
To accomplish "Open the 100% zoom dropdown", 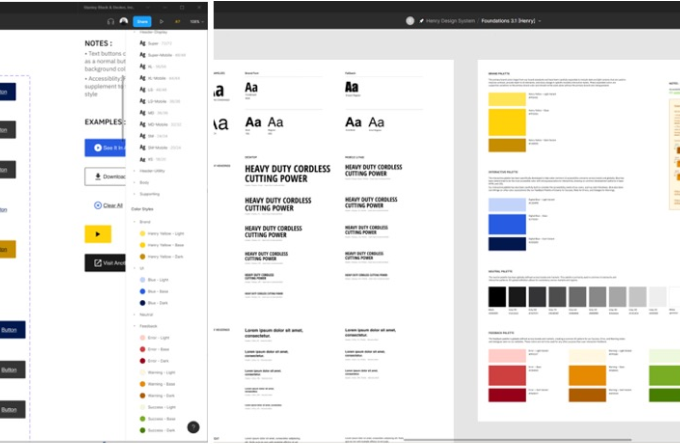I will point(196,20).
